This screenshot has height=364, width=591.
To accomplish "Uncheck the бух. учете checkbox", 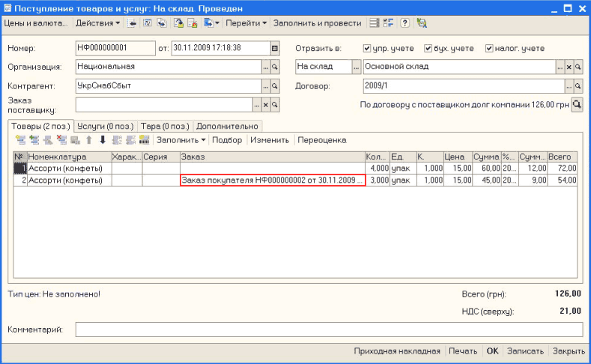I will (428, 49).
